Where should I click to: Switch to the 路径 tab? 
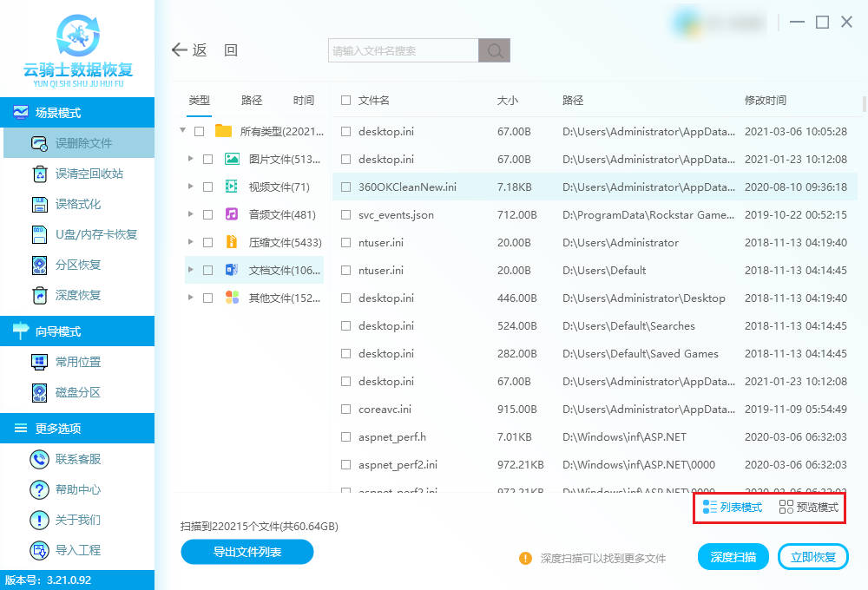coord(252,100)
